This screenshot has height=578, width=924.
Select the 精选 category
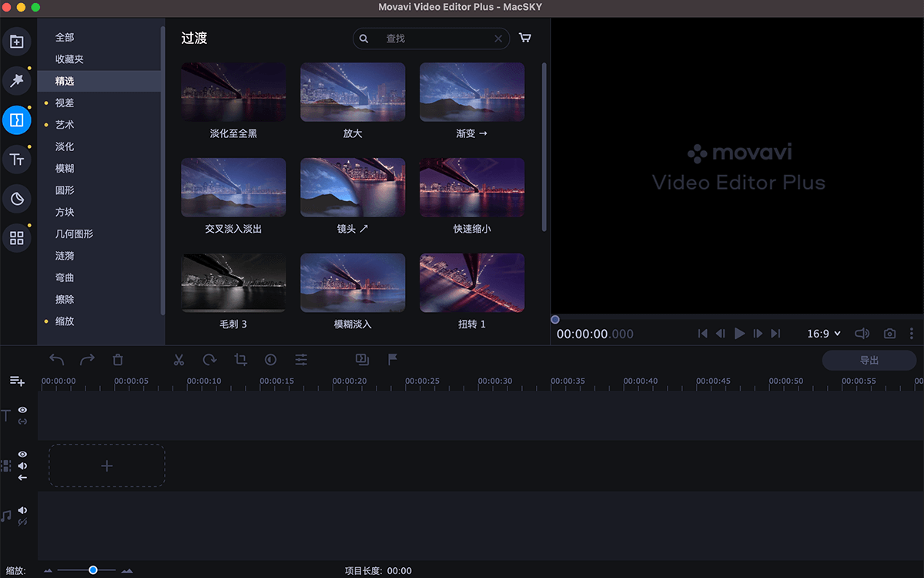(99, 81)
